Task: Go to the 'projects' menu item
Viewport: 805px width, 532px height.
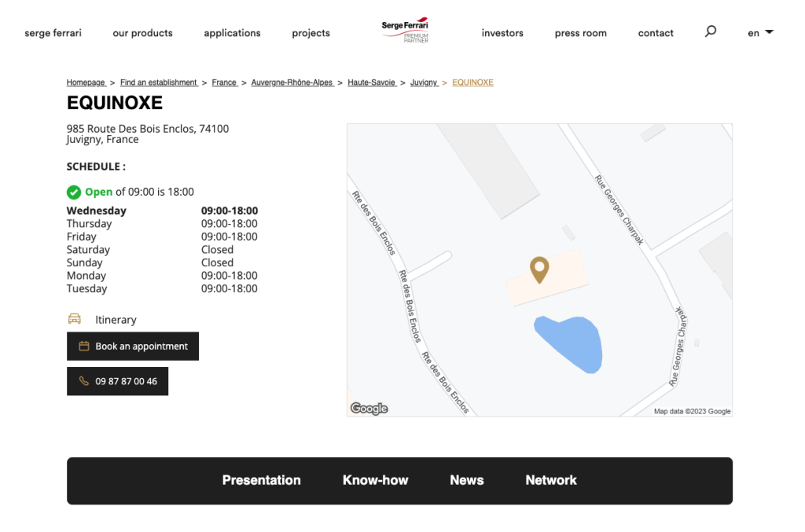Action: 311,33
